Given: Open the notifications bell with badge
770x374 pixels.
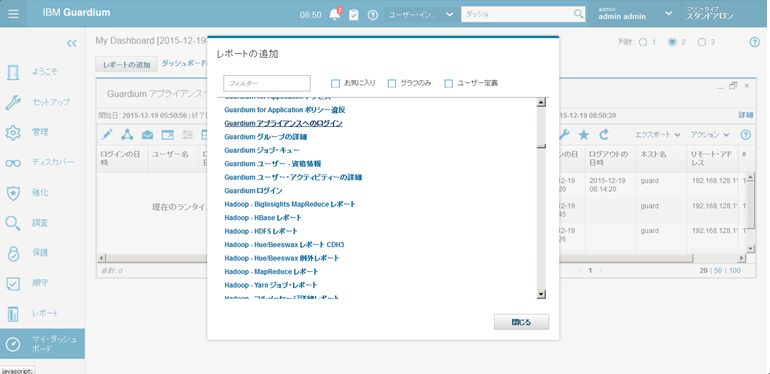Looking at the screenshot, I should click(x=335, y=14).
